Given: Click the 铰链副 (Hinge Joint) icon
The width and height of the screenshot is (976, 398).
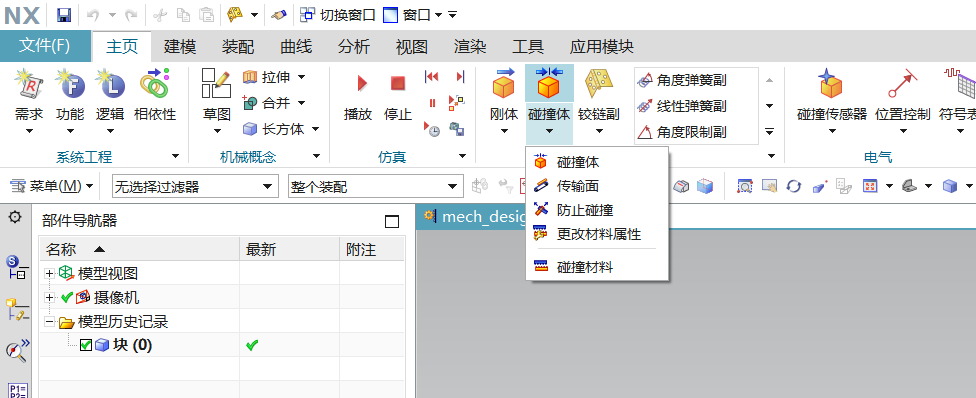Looking at the screenshot, I should pyautogui.click(x=598, y=83).
